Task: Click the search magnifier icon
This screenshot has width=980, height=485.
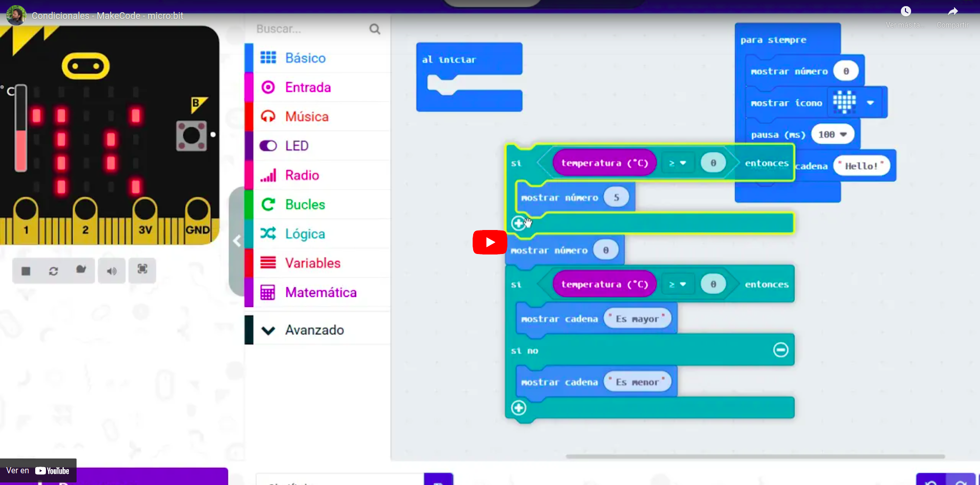Action: point(375,29)
